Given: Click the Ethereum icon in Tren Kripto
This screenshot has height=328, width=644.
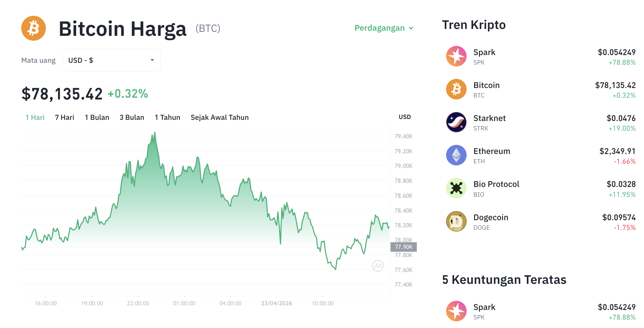Looking at the screenshot, I should click(x=456, y=155).
